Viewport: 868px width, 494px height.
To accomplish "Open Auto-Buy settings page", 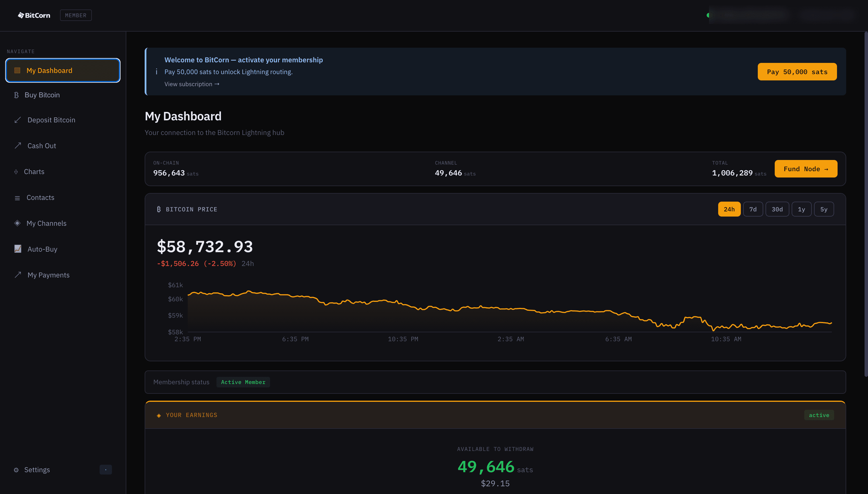I will pyautogui.click(x=63, y=249).
